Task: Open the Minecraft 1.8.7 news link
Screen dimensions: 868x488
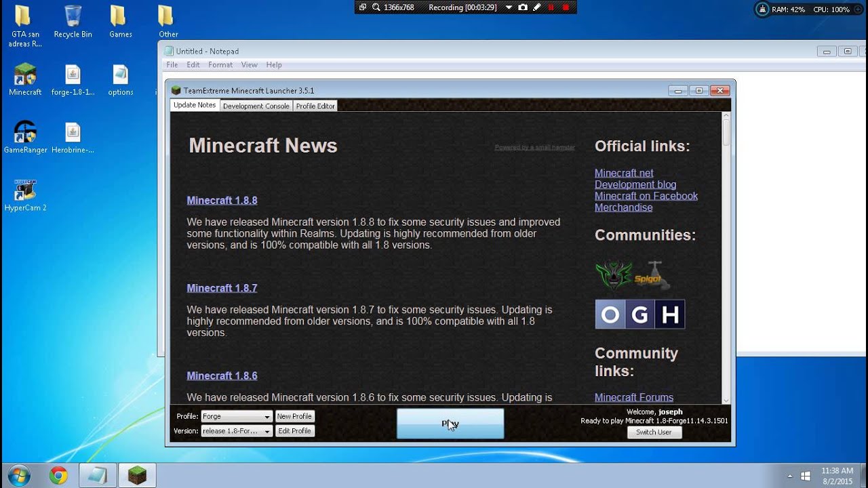Action: 222,288
